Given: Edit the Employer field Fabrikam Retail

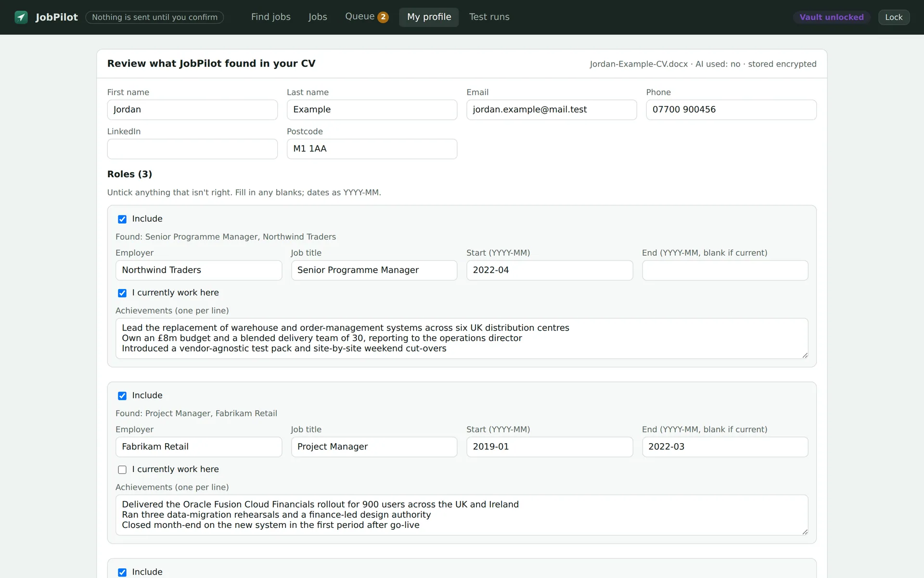Looking at the screenshot, I should (x=199, y=447).
